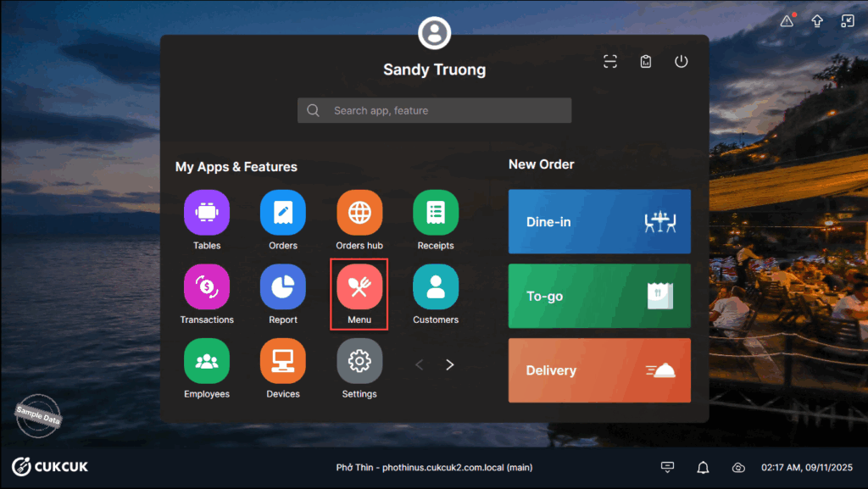Click the My Apps & Features heading

click(x=236, y=167)
